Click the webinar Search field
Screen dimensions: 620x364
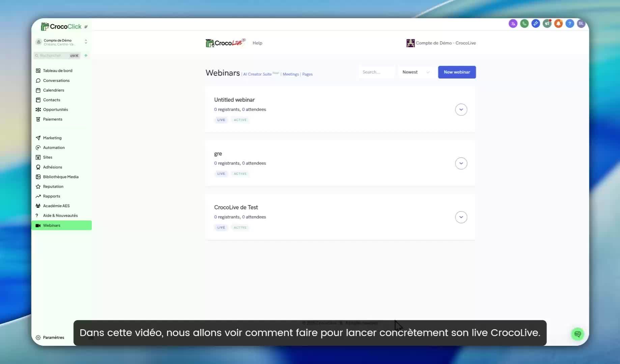pyautogui.click(x=376, y=72)
